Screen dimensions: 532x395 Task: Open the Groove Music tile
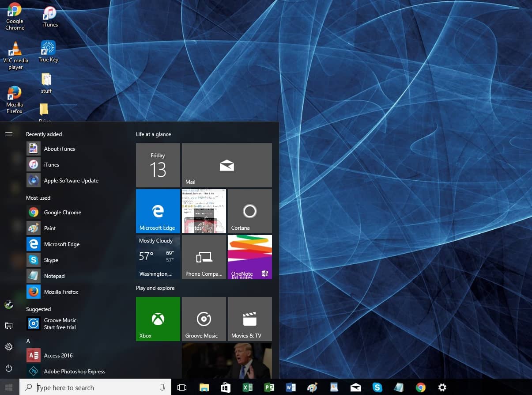tap(204, 319)
